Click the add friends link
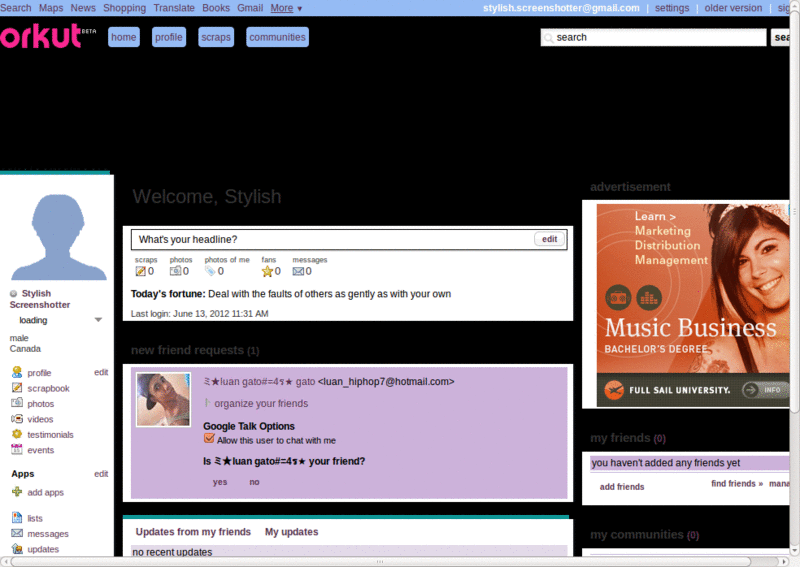Viewport: 800px width, 567px height. click(622, 487)
